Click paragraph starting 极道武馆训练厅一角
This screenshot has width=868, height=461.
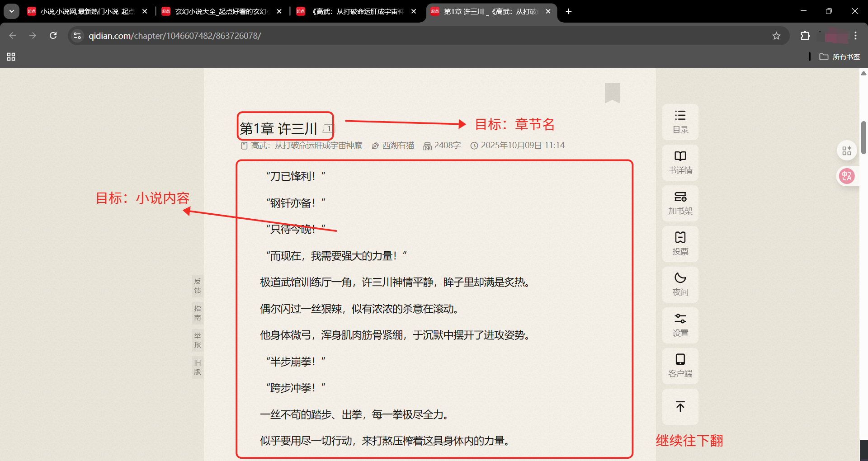pos(395,282)
